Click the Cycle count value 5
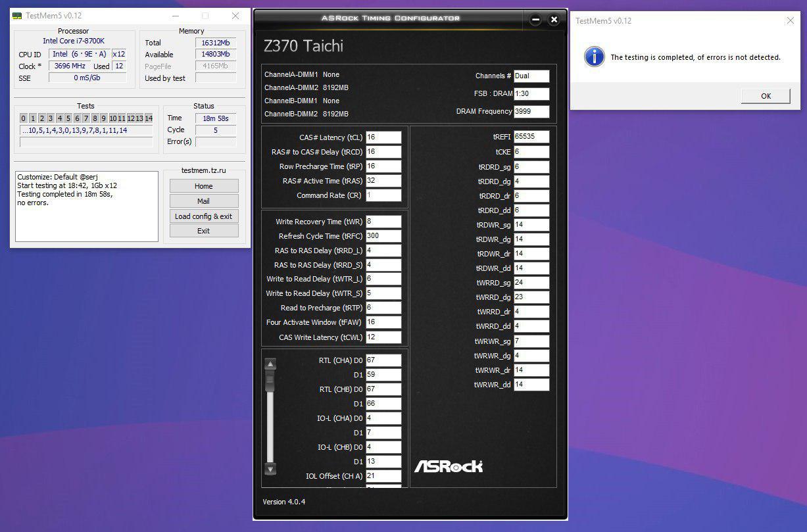The width and height of the screenshot is (807, 532). tap(215, 130)
